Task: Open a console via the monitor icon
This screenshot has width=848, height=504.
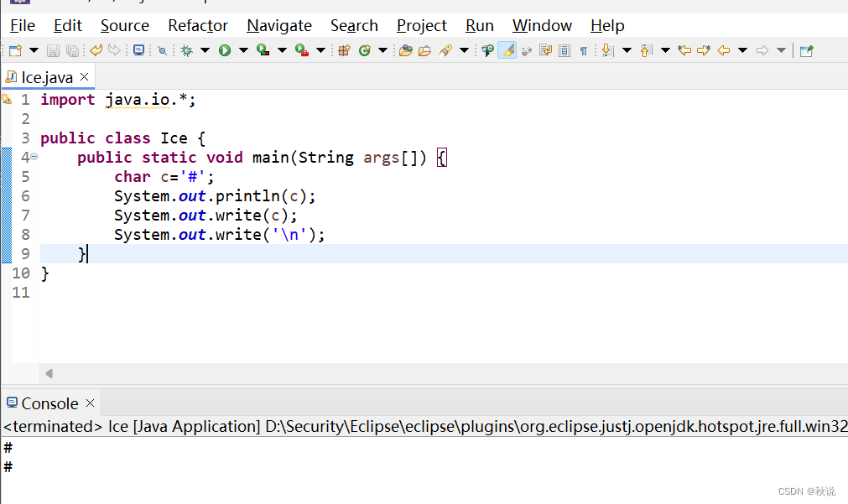Action: coord(139,50)
